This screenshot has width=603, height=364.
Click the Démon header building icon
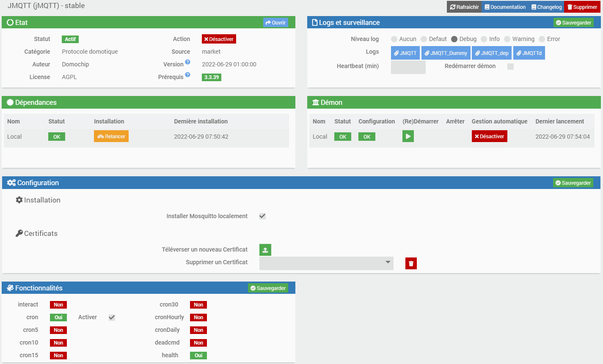[316, 102]
